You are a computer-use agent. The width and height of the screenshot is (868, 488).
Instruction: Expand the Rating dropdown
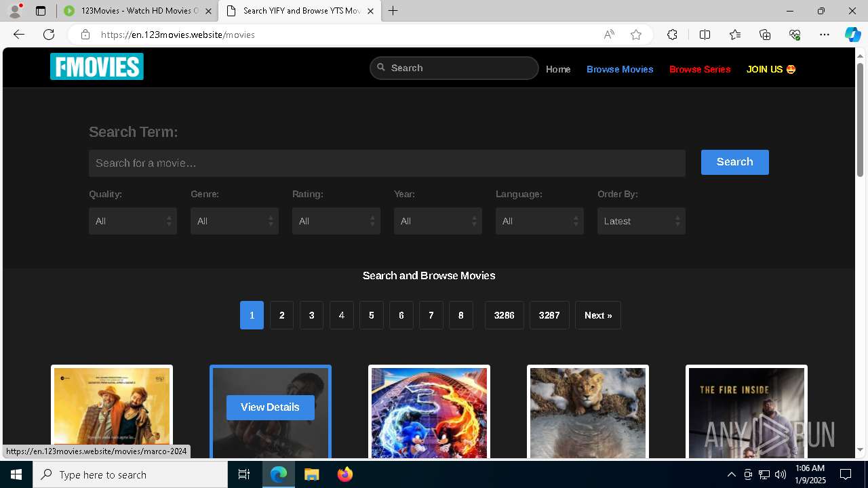point(336,221)
